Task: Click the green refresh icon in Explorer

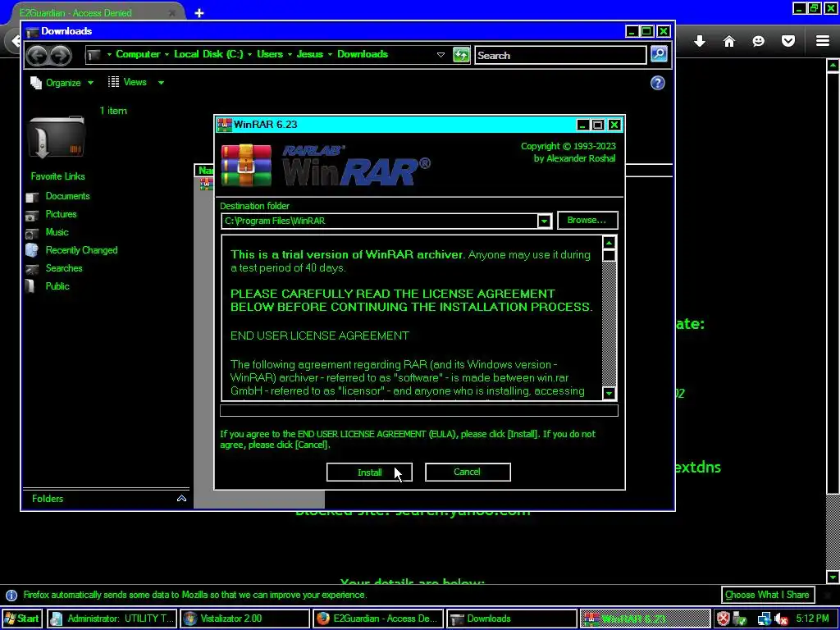Action: 461,55
